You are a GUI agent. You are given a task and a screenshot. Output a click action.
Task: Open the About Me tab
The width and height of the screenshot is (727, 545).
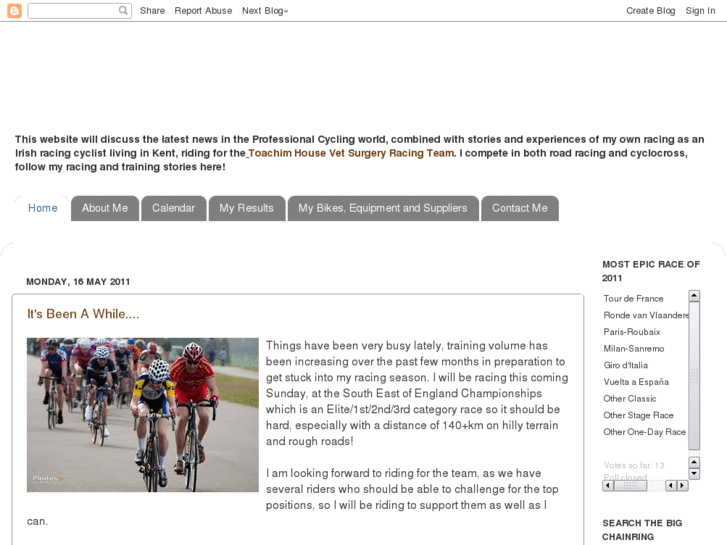[x=105, y=208]
